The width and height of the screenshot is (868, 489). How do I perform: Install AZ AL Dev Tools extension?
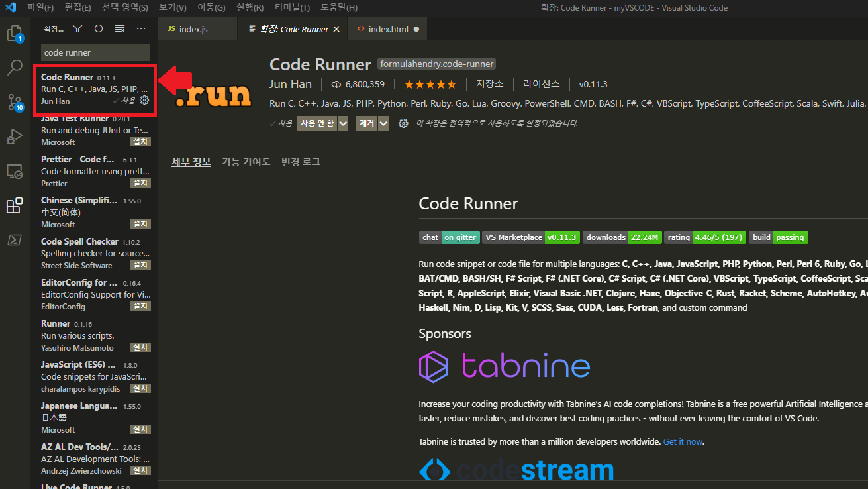[x=140, y=471]
